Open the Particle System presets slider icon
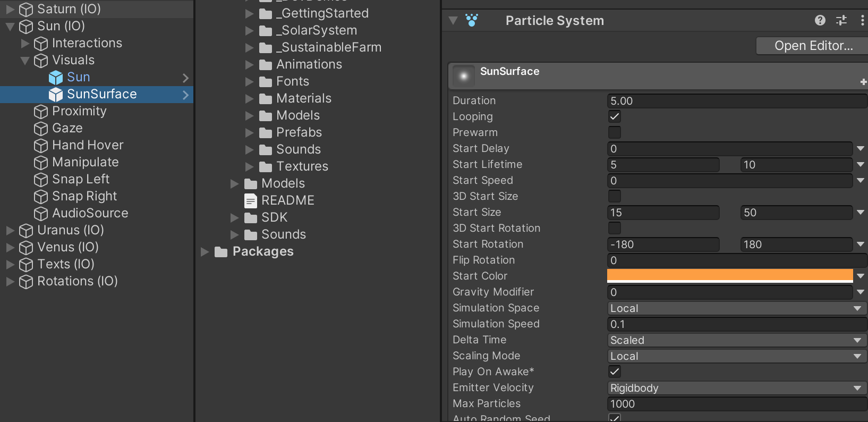The image size is (868, 422). click(841, 20)
